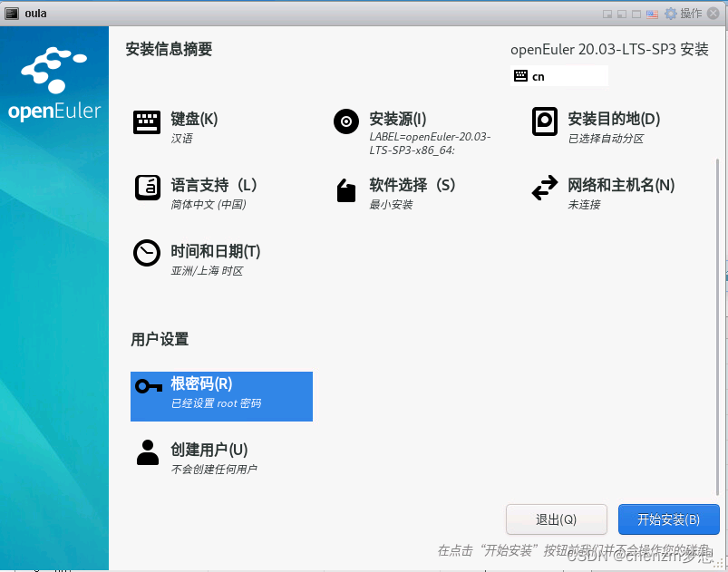Click the 安装信息摘要 heading

169,49
